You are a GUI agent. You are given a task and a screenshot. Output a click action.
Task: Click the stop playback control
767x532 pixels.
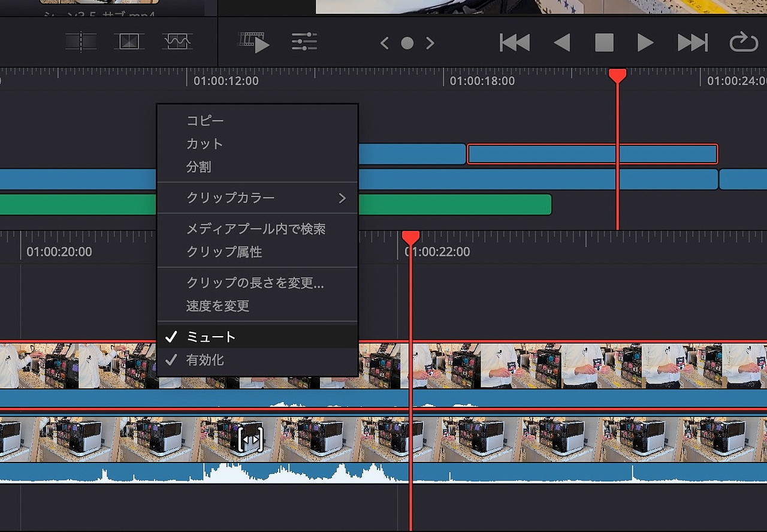[x=604, y=42]
